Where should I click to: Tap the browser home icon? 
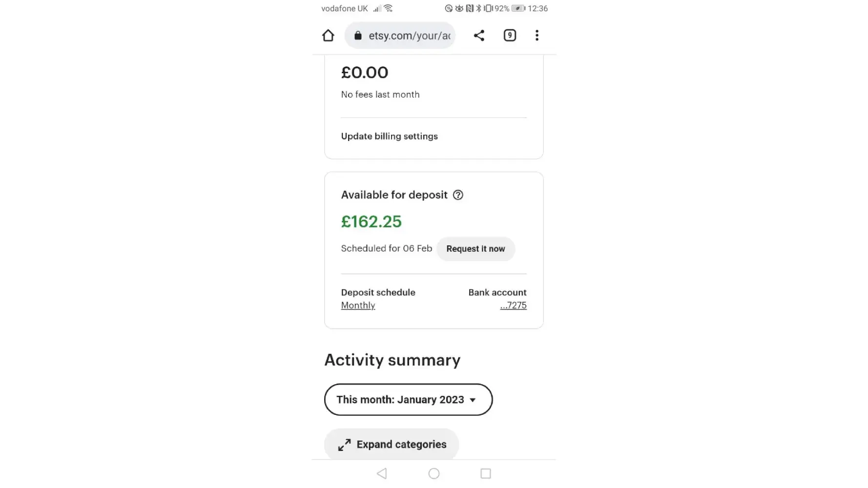[328, 36]
